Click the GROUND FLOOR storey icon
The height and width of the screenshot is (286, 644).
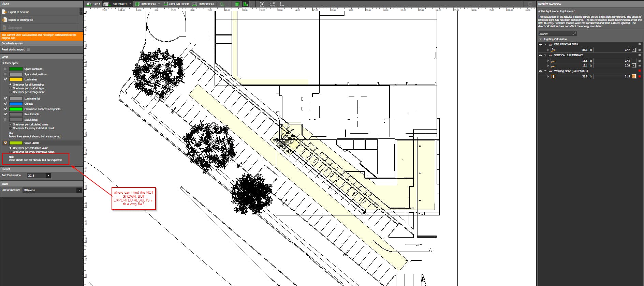[x=166, y=4]
